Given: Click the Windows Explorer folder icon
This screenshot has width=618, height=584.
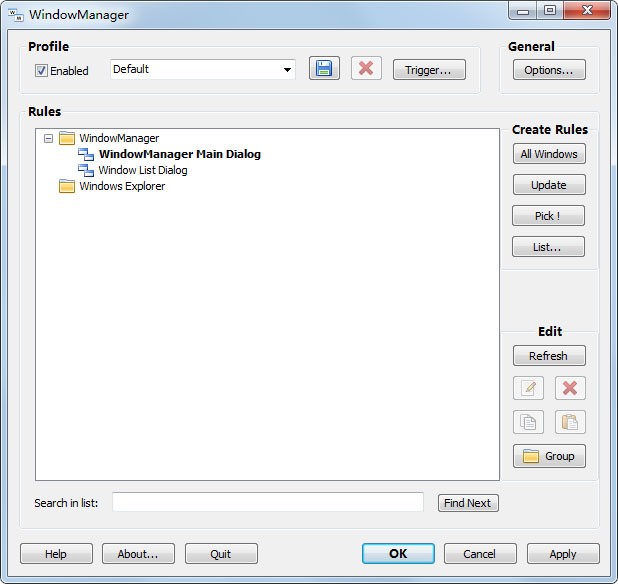Looking at the screenshot, I should click(67, 186).
